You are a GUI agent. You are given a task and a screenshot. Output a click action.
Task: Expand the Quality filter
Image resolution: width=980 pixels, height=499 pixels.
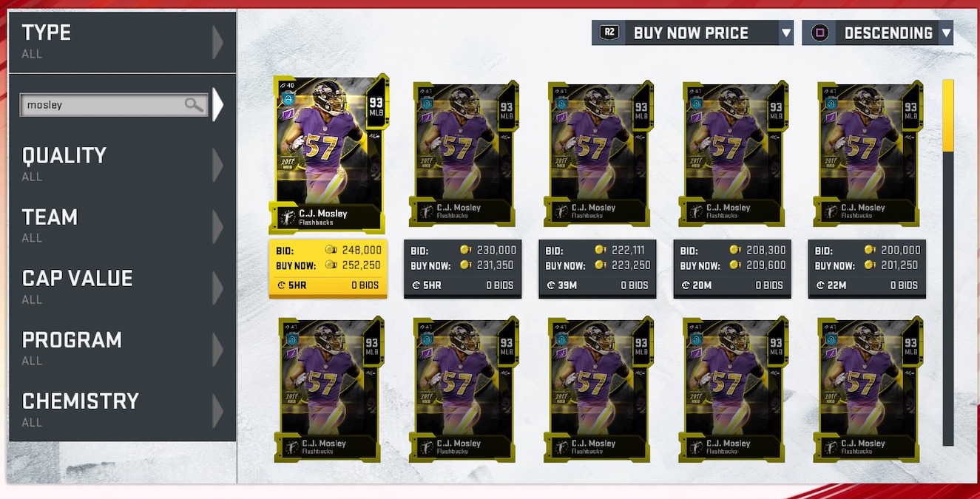click(122, 165)
